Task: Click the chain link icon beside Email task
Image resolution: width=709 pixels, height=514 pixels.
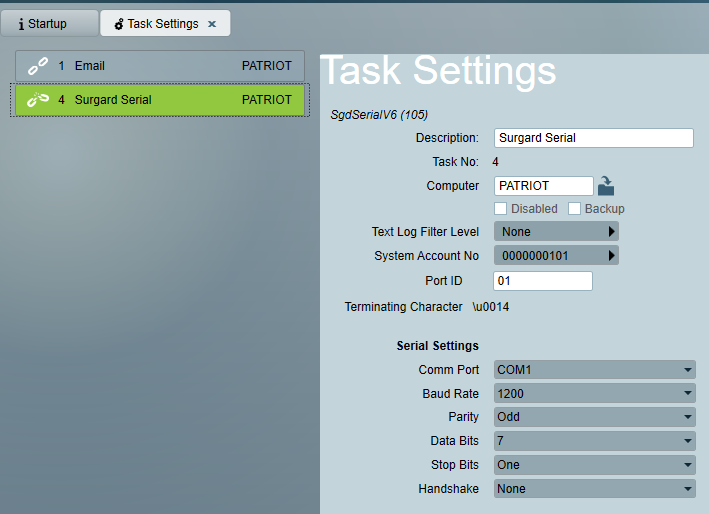Action: 38,66
